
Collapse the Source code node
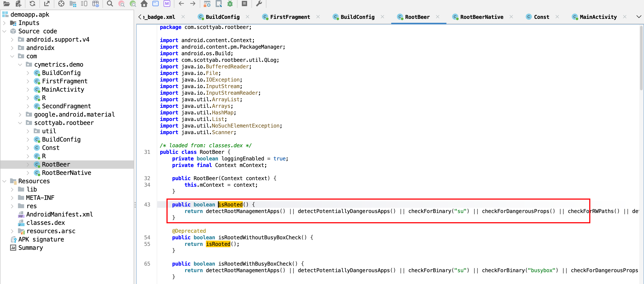coord(4,31)
